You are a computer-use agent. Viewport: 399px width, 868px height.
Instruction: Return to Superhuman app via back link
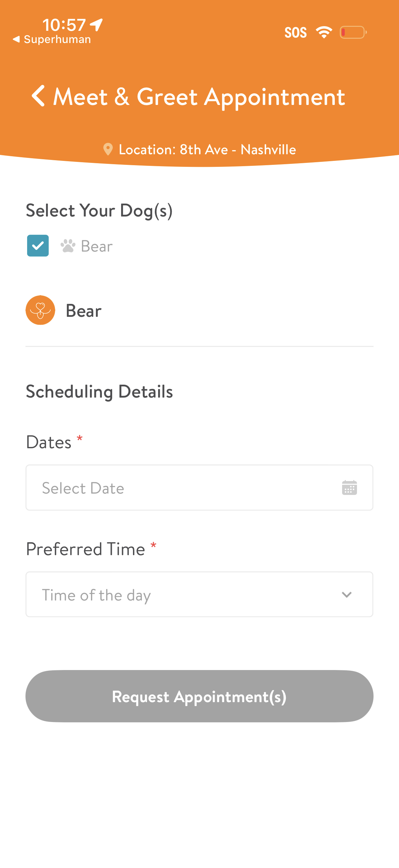click(52, 39)
